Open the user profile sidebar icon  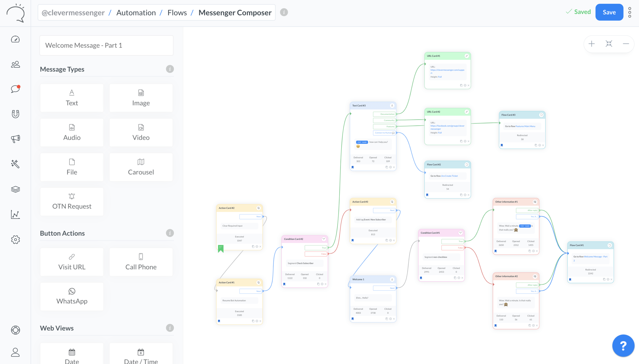click(x=15, y=352)
